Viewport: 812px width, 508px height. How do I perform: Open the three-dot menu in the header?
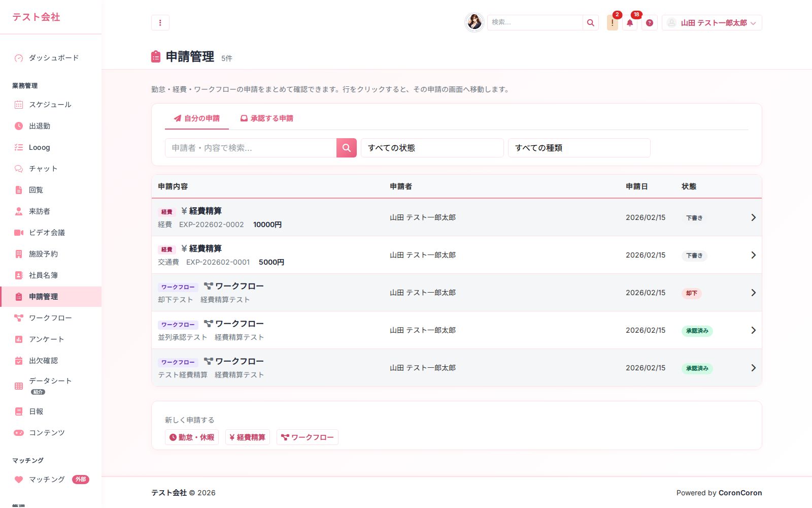160,22
